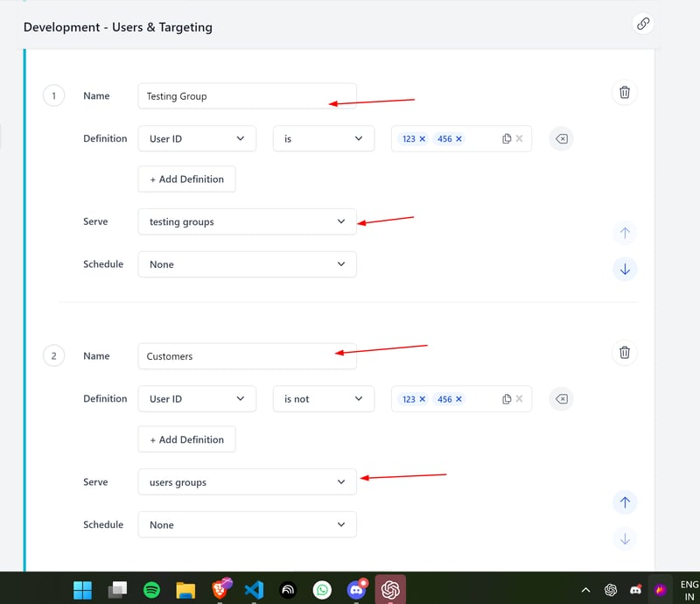This screenshot has width=700, height=604.
Task: Move Testing Group rule down
Action: click(x=625, y=269)
